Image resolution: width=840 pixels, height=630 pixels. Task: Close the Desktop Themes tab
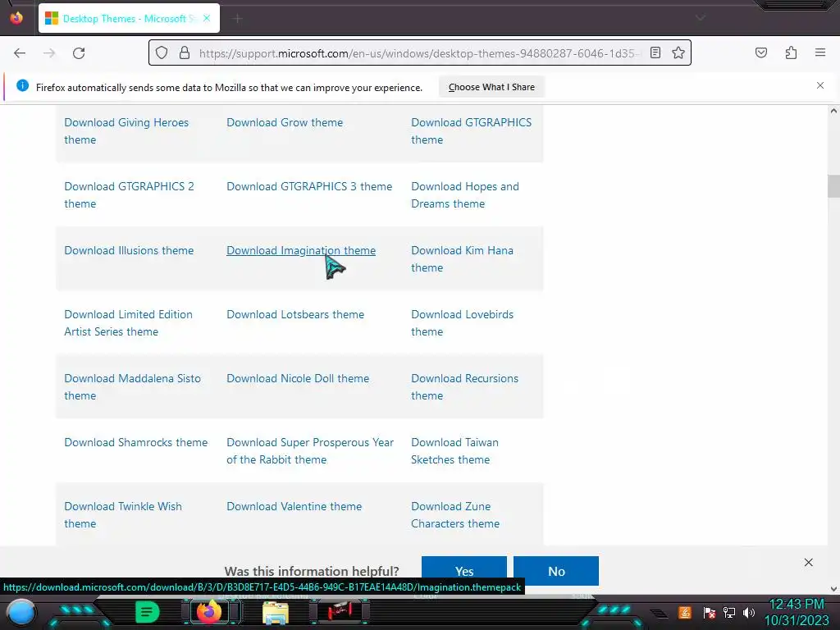[x=207, y=18]
